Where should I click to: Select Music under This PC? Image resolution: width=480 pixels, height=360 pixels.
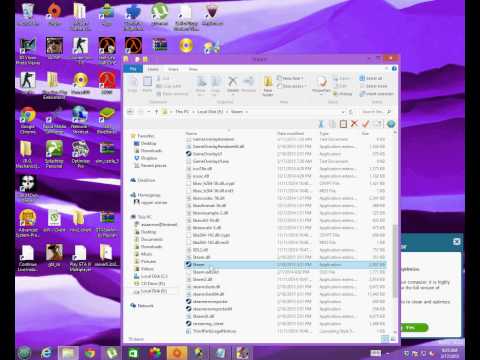pyautogui.click(x=143, y=254)
